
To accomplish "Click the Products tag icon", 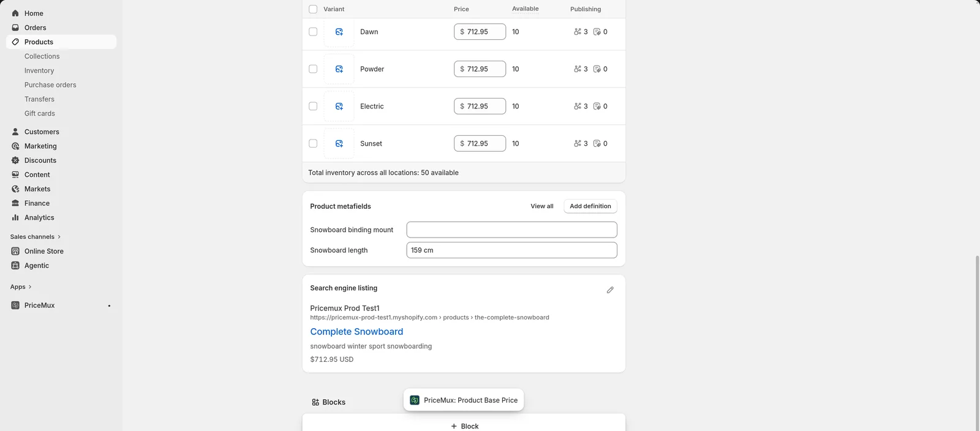I will [x=15, y=42].
